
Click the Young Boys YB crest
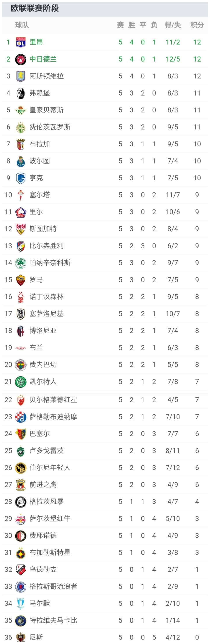point(21,468)
